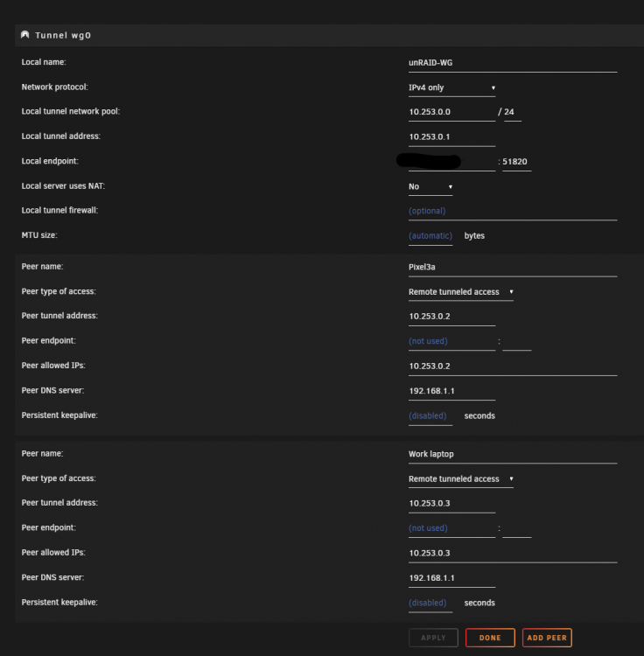Click the DONE button

click(x=490, y=638)
